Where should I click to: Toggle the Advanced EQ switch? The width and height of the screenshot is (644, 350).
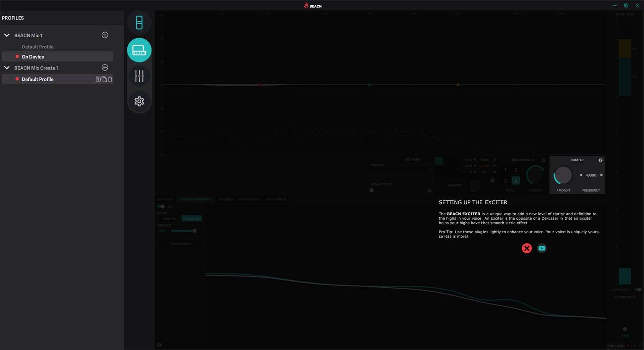[x=372, y=190]
